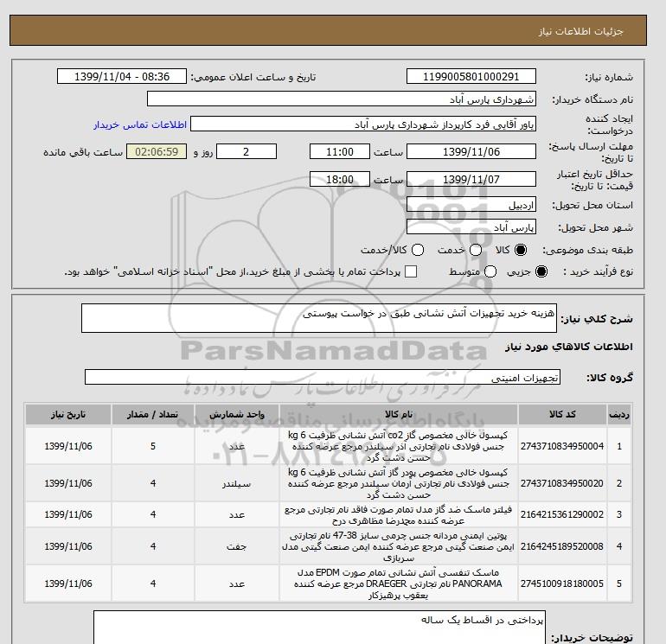Open the اطلاعات تماس خریدار link
This screenshot has height=644, width=666.
tap(140, 124)
